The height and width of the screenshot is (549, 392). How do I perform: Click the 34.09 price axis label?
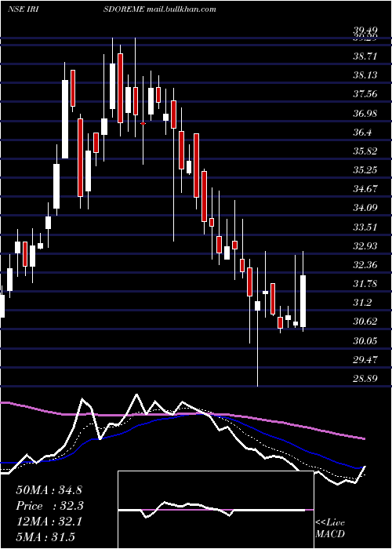pos(365,208)
